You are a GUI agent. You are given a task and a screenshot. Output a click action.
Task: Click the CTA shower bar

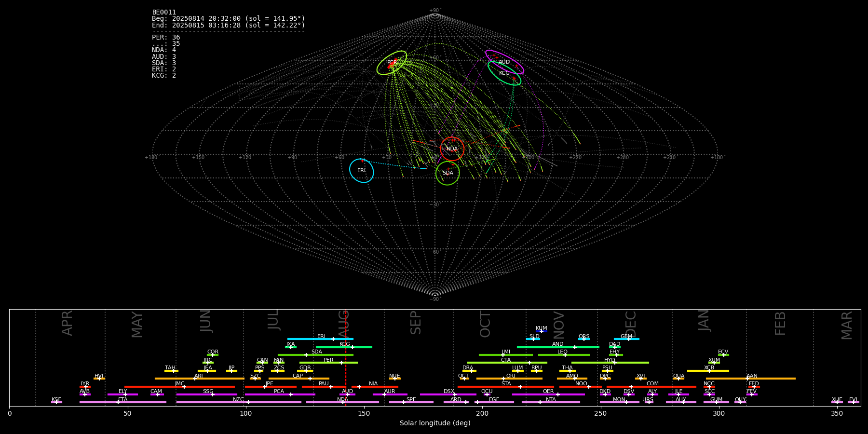[507, 363]
